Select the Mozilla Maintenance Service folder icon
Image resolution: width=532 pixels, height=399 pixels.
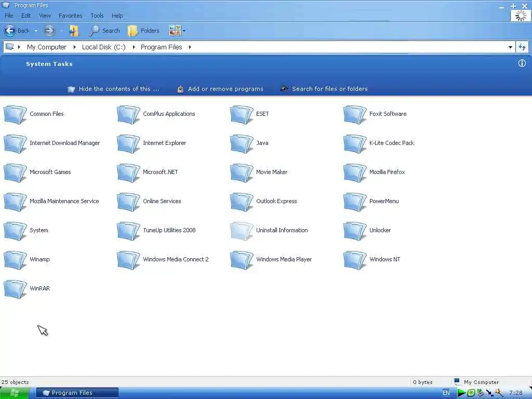click(15, 202)
